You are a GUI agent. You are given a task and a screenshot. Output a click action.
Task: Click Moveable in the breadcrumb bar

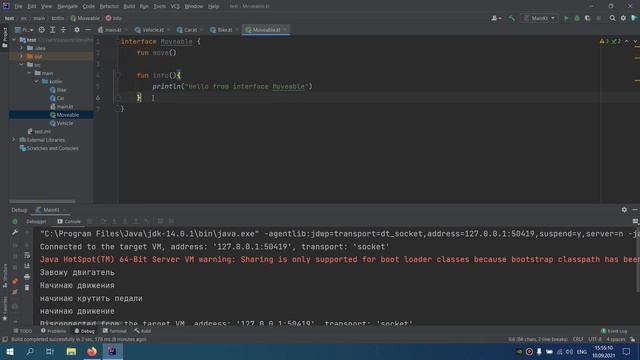pyautogui.click(x=85, y=18)
